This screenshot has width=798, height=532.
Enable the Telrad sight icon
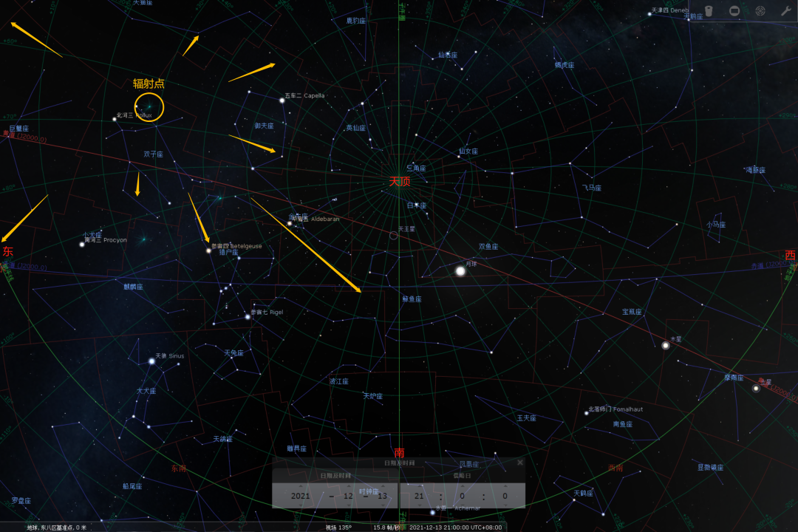click(x=760, y=10)
